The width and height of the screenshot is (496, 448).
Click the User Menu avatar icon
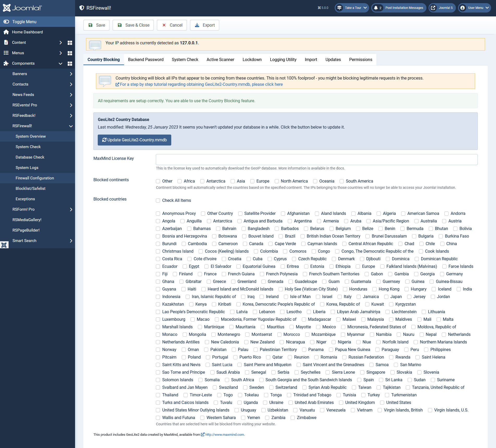[462, 8]
